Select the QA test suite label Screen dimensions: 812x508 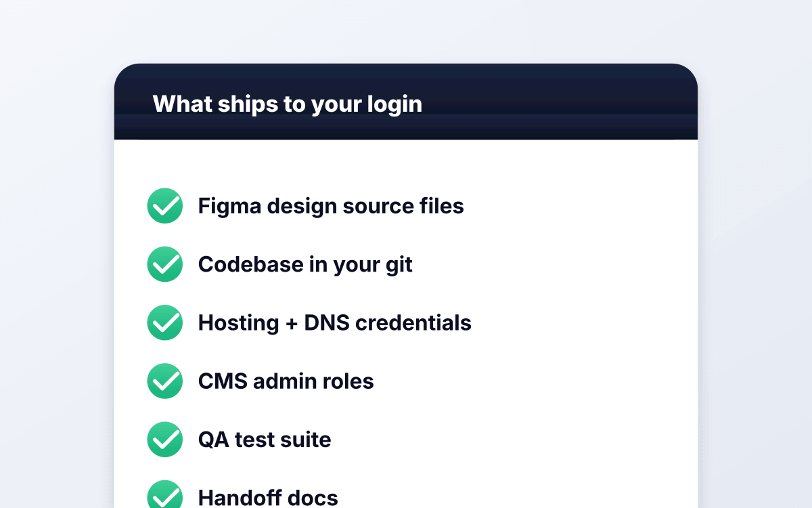[265, 440]
